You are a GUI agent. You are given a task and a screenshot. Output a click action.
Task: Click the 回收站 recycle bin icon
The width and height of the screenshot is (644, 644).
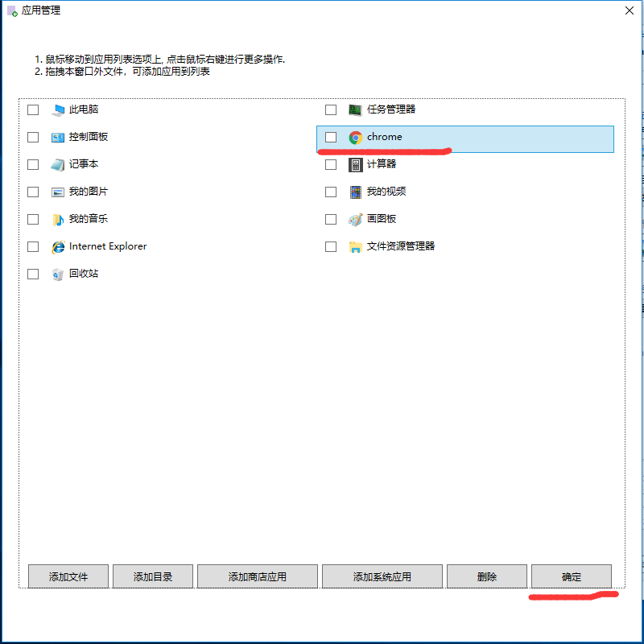point(58,274)
